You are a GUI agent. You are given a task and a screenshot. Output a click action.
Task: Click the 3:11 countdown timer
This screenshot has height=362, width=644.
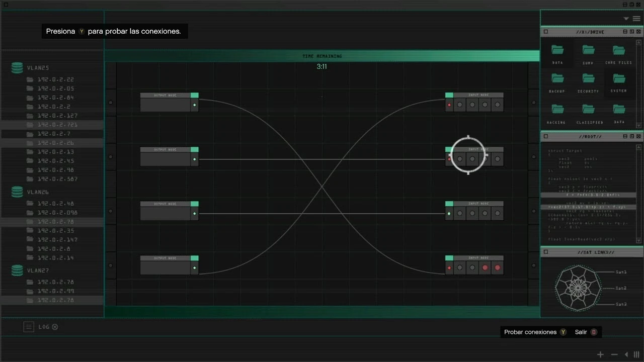coord(322,66)
